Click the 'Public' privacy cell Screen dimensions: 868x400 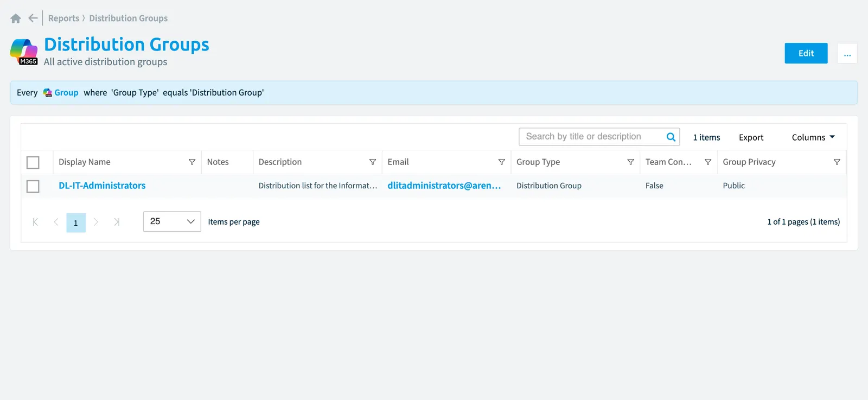coord(733,186)
